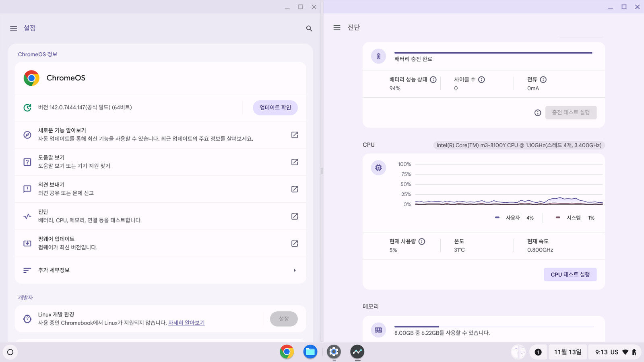Open the 11월 13일 date calendar
The height and width of the screenshot is (362, 644).
[x=568, y=352]
